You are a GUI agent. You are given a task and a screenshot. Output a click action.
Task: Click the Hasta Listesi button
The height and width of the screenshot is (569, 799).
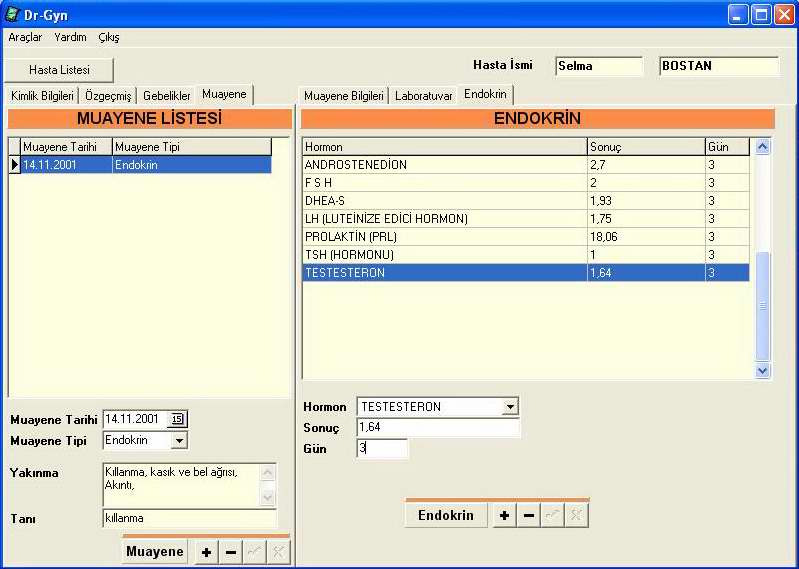click(x=59, y=70)
